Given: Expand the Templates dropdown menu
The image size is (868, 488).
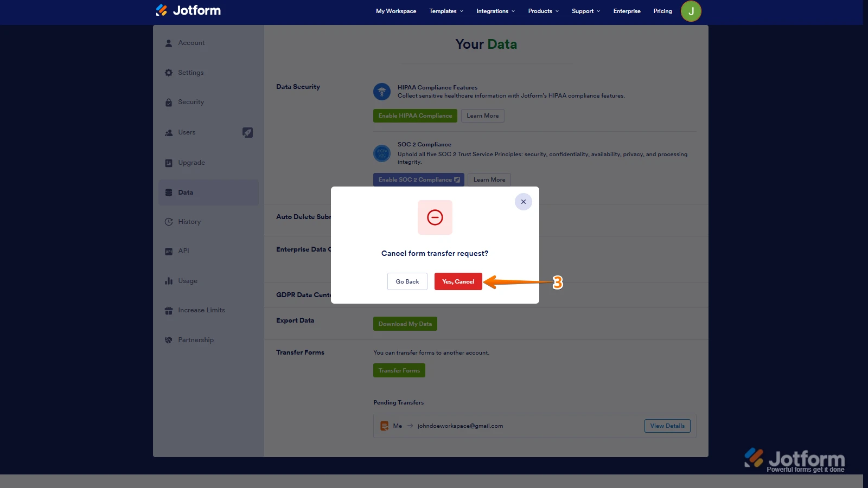Looking at the screenshot, I should 446,11.
